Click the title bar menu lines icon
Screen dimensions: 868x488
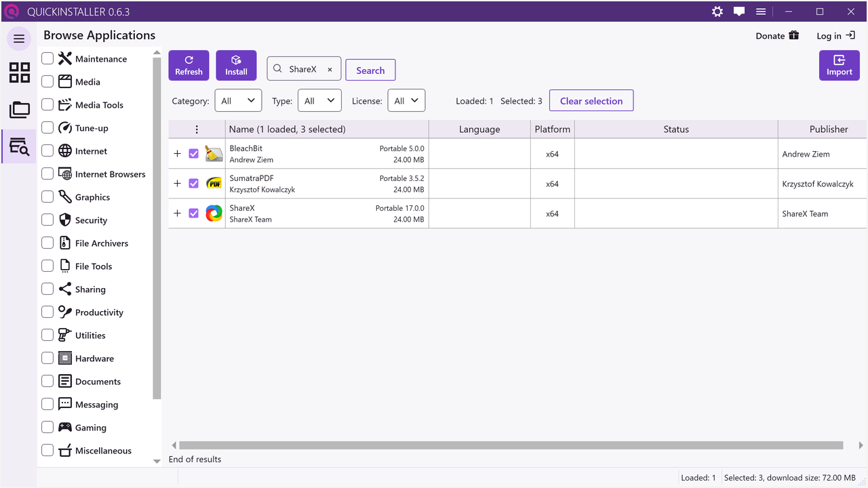[x=761, y=12]
